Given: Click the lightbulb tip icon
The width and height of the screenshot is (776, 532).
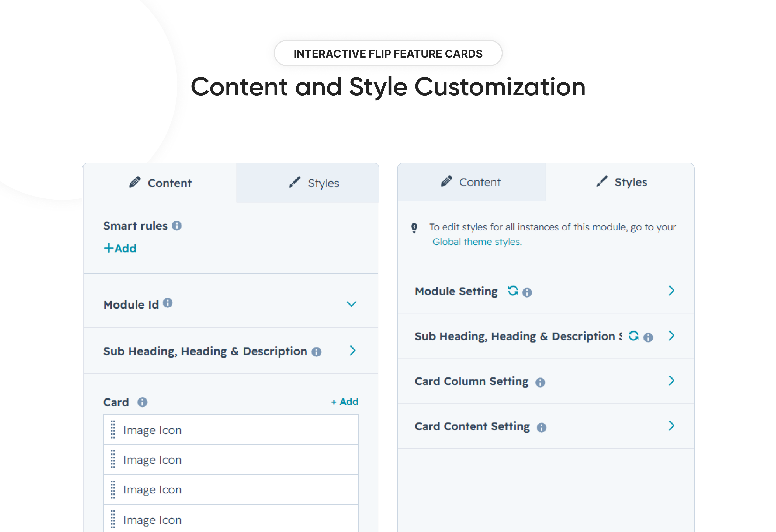Looking at the screenshot, I should (414, 228).
